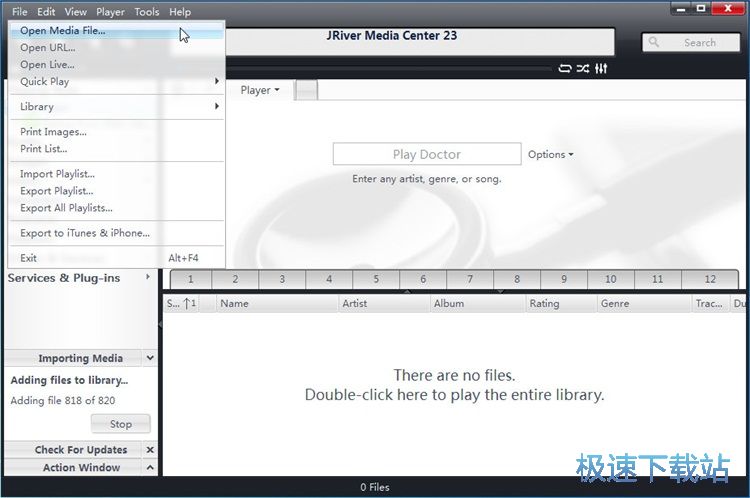Select page tab 5

pyautogui.click(x=376, y=279)
